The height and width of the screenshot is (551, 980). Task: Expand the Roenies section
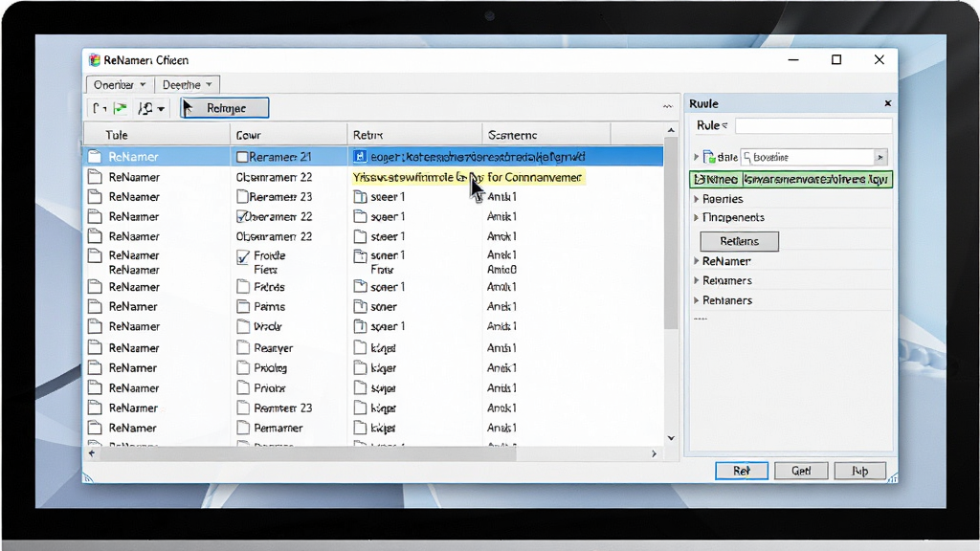[x=697, y=199]
